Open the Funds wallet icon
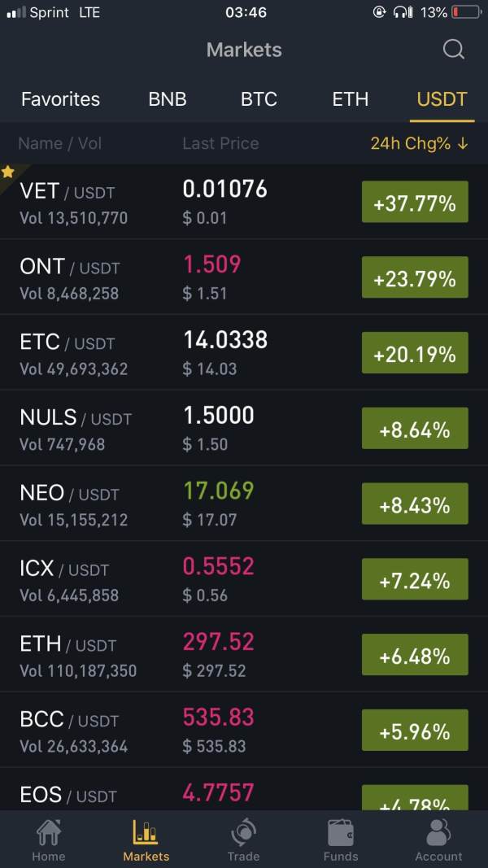The width and height of the screenshot is (488, 868). (341, 833)
